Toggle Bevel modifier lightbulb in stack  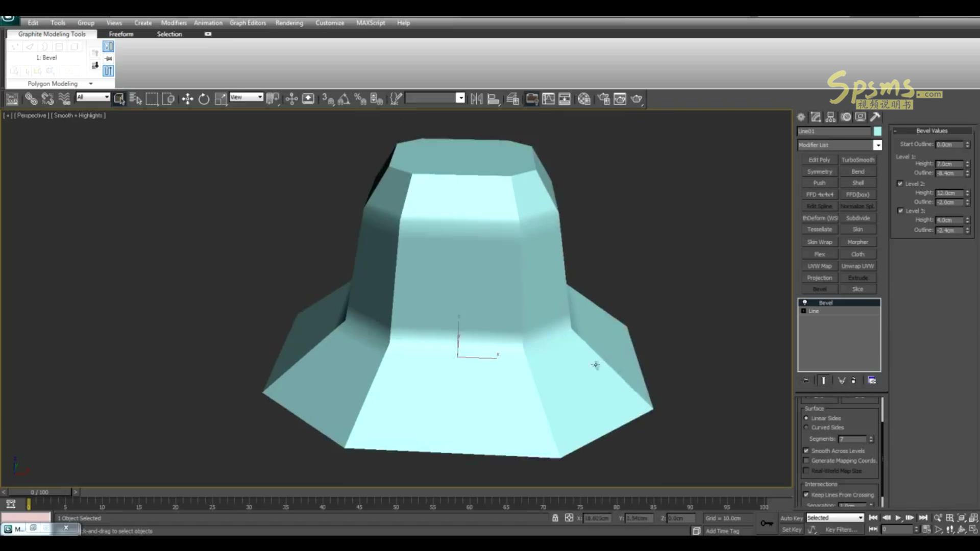[x=805, y=303]
